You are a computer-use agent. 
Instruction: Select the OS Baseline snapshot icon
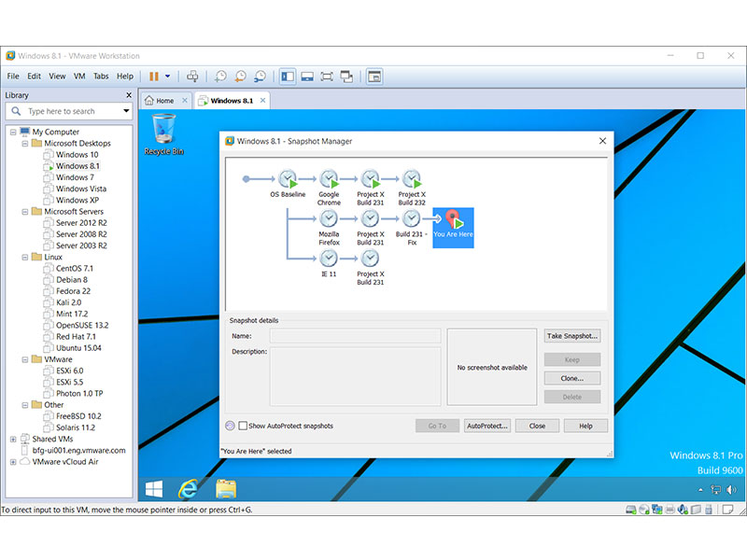click(288, 178)
